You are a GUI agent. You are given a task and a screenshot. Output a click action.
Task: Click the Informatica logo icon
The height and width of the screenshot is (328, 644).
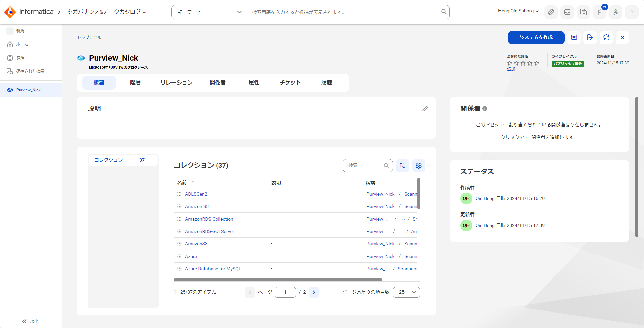click(x=10, y=12)
